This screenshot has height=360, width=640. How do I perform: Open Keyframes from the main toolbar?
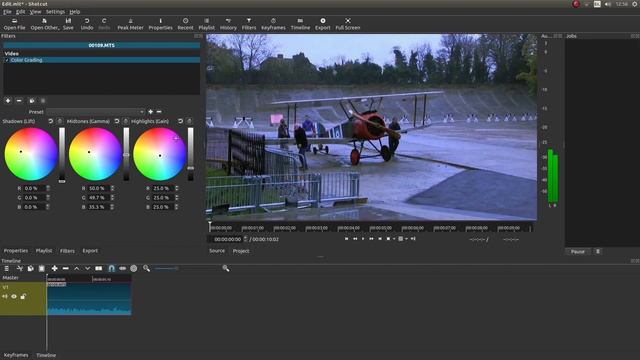pyautogui.click(x=273, y=24)
